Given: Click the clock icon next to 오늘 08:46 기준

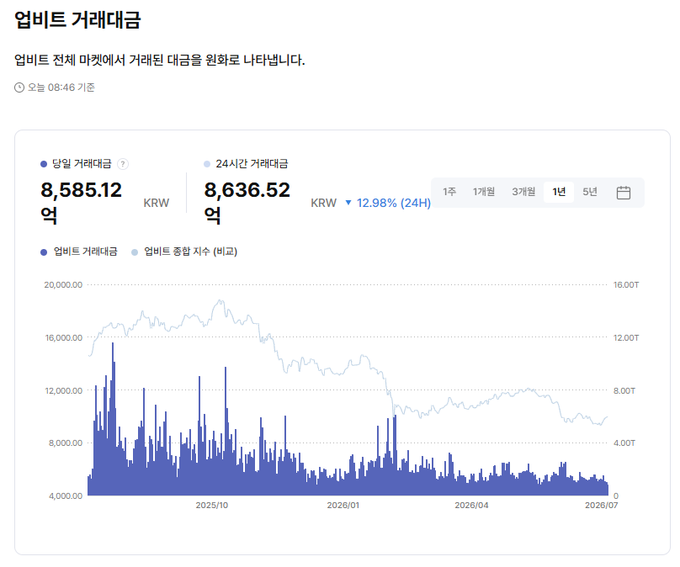Looking at the screenshot, I should 19,88.
